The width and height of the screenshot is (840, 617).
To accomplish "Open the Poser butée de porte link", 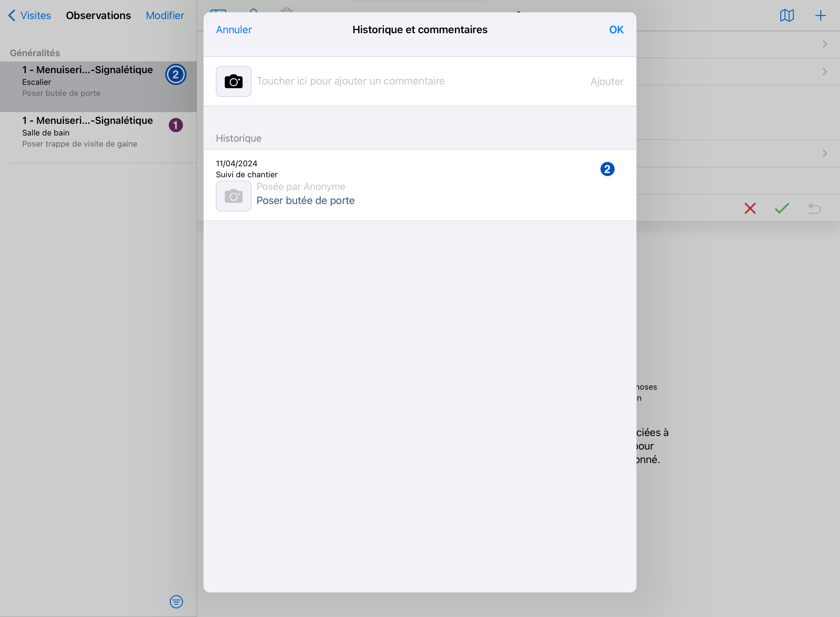I will (305, 201).
